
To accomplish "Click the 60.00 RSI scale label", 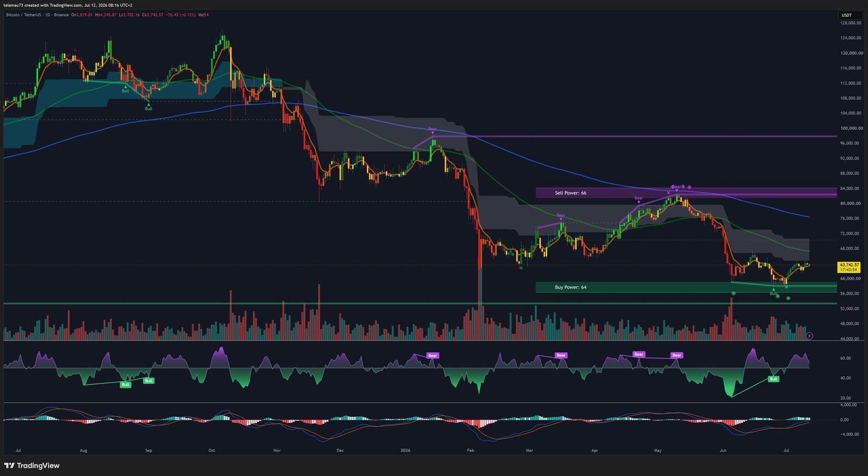I will point(846,358).
